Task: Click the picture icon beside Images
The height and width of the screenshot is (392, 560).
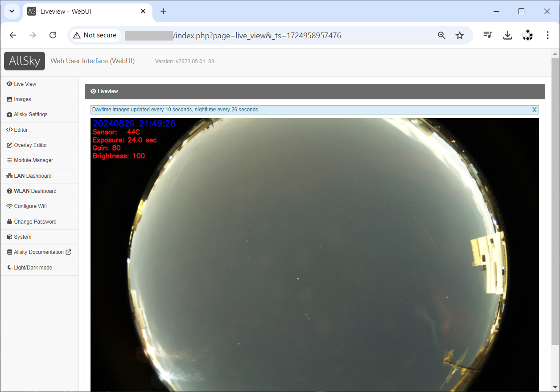Action: click(x=10, y=99)
